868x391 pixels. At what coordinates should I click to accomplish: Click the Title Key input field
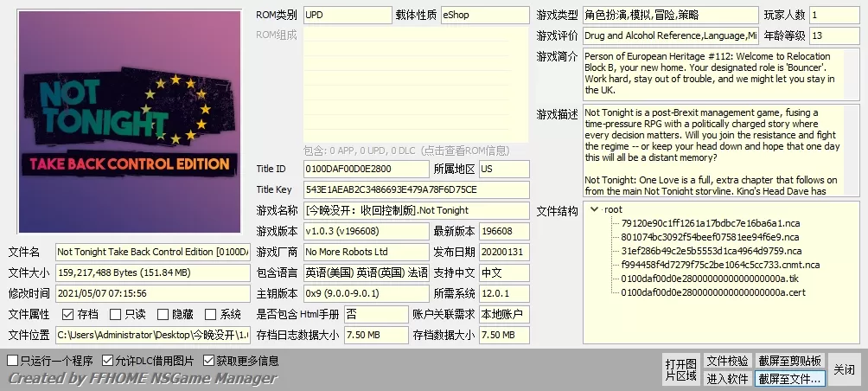tap(415, 189)
